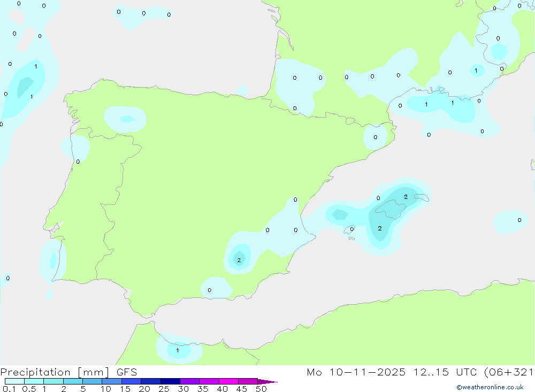Click the over-50 arrow tip of legend

point(267,382)
